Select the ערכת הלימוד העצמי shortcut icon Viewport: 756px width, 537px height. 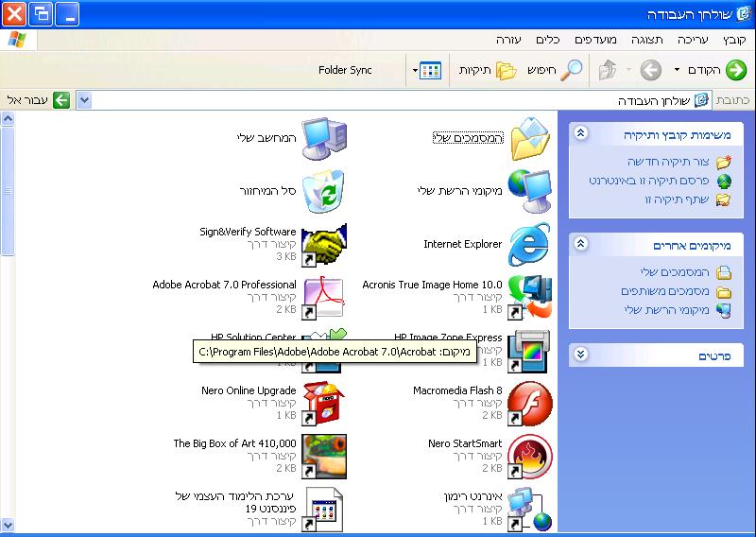click(x=324, y=510)
